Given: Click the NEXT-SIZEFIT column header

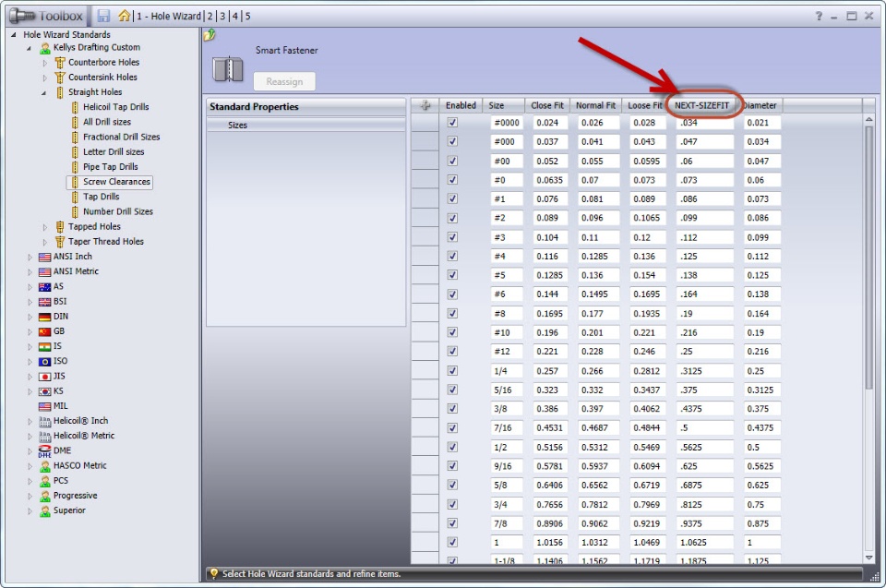Looking at the screenshot, I should coord(701,105).
